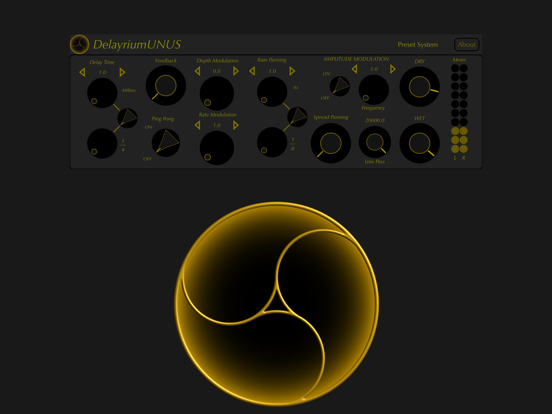Decrease Delay Time value with left arrow

(x=82, y=72)
